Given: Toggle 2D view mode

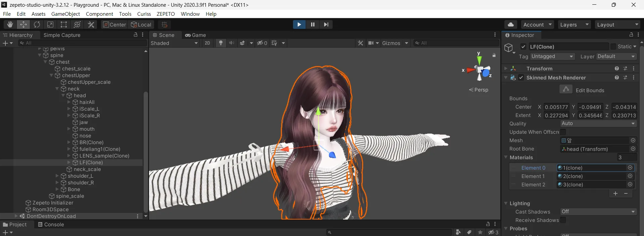Looking at the screenshot, I should [x=207, y=43].
